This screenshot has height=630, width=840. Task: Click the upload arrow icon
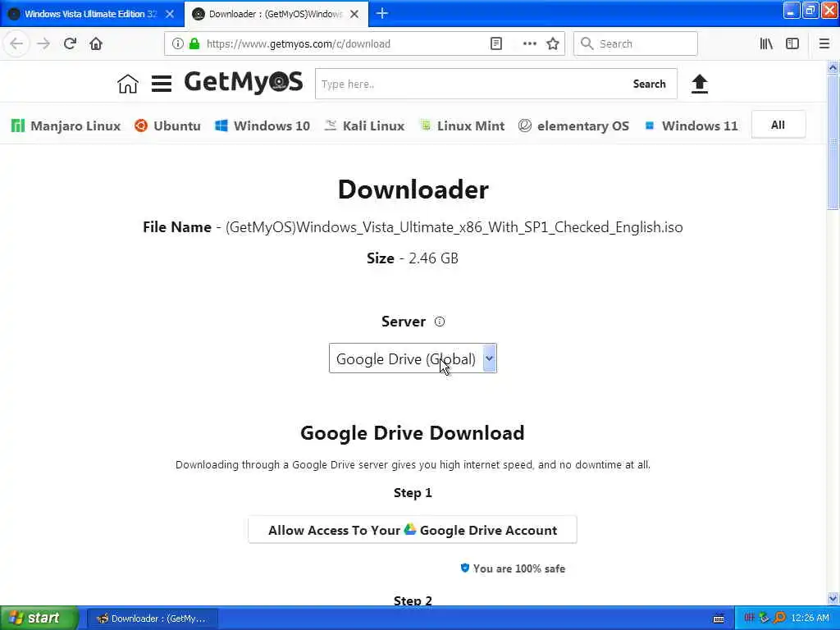pyautogui.click(x=699, y=84)
